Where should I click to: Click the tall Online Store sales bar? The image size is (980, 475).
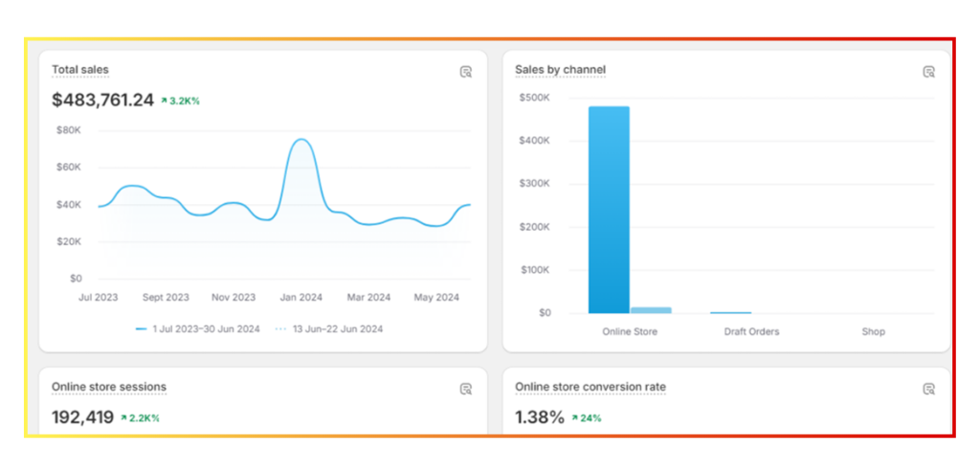click(x=609, y=209)
